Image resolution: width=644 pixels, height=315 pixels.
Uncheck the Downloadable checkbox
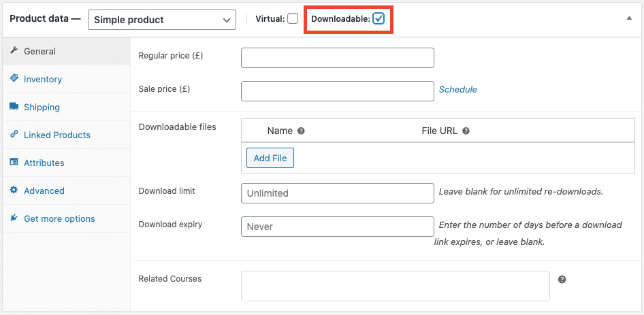[x=379, y=19]
